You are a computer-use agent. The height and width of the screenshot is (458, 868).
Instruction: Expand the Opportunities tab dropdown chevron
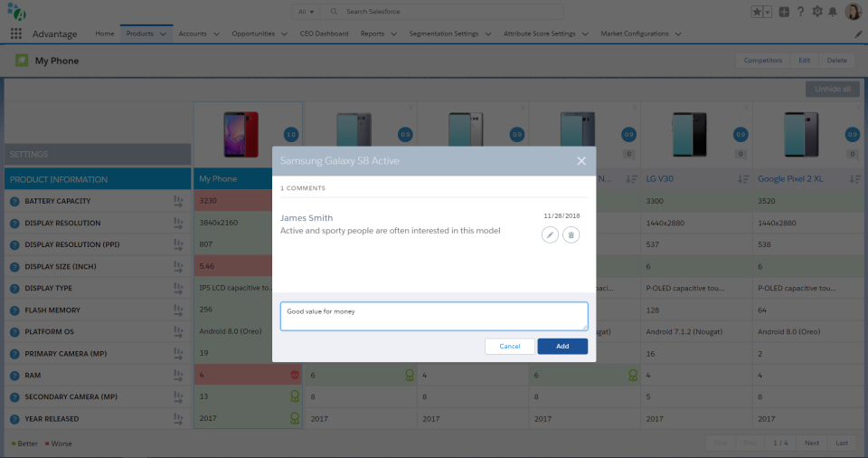click(285, 34)
